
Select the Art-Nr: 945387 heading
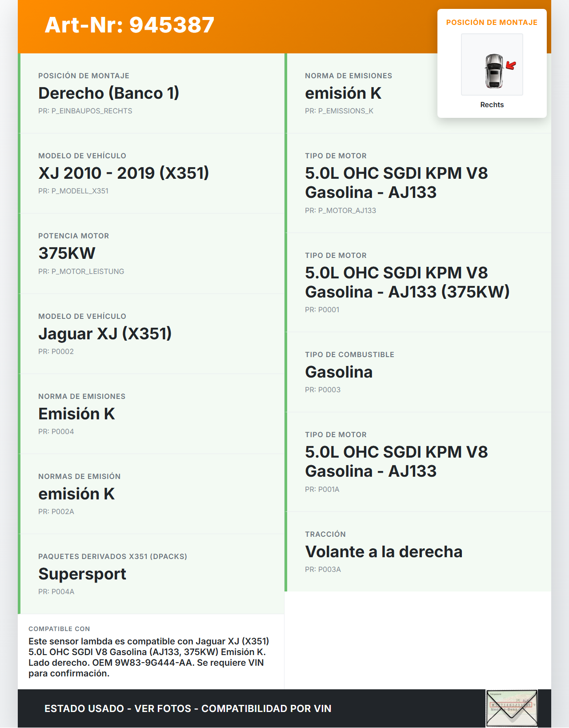[x=129, y=25]
